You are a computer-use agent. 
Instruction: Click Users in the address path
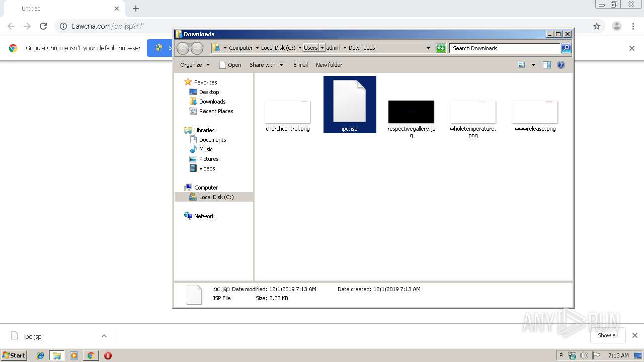311,48
